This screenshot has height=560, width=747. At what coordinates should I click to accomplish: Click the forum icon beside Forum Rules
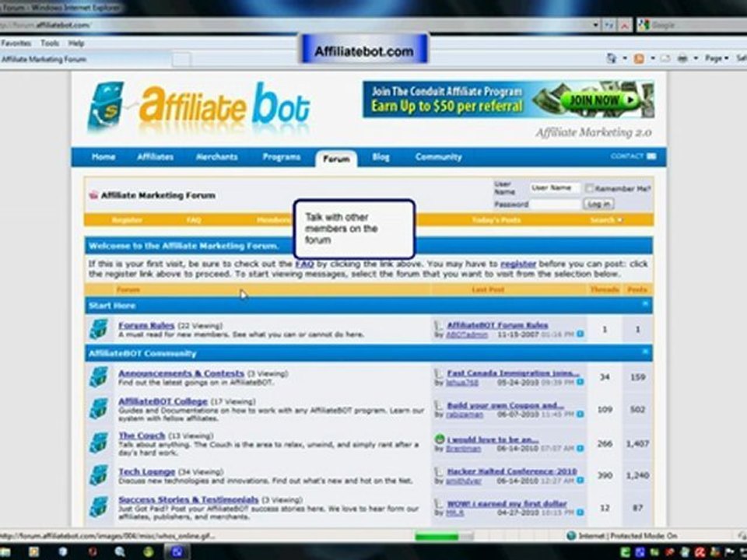(x=99, y=330)
